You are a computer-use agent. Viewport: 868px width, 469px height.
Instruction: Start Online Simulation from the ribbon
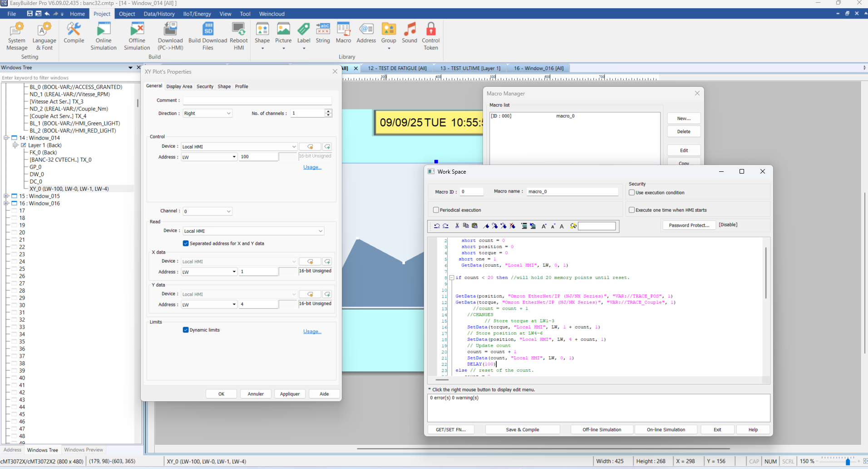[x=104, y=36]
